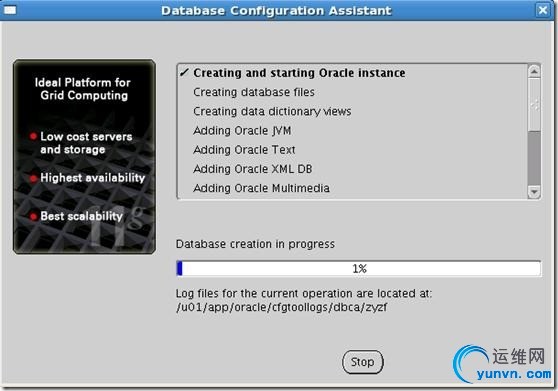Click the Stop button
This screenshot has height=391, width=558.
pos(363,362)
